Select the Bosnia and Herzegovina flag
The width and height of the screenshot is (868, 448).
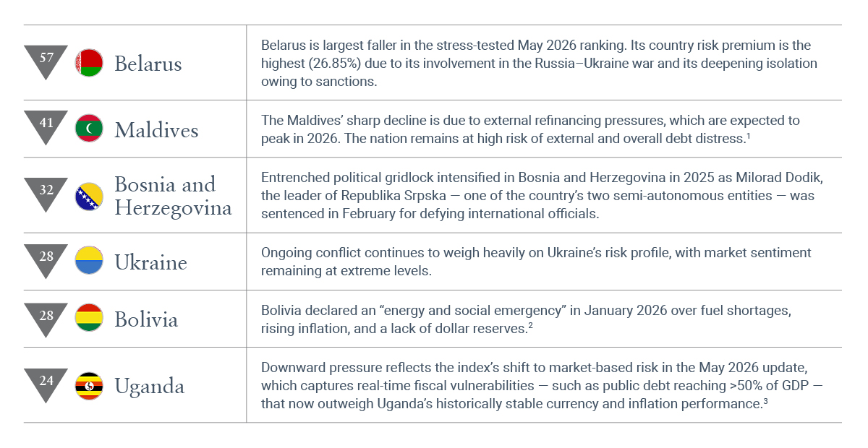tap(89, 196)
